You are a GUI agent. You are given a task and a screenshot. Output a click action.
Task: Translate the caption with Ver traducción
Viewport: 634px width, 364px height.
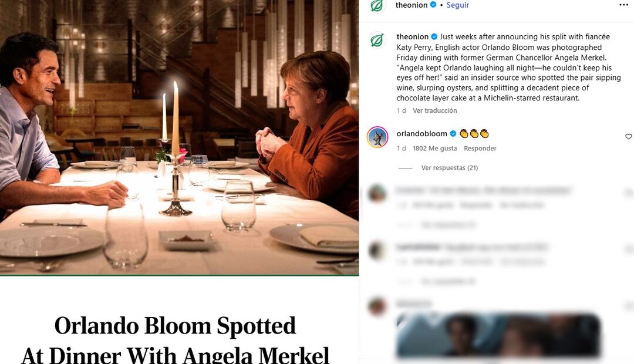[x=434, y=110]
